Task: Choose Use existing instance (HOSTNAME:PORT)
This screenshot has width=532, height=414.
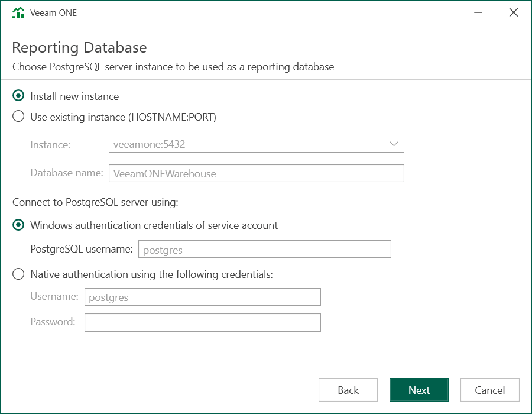Action: coord(19,117)
